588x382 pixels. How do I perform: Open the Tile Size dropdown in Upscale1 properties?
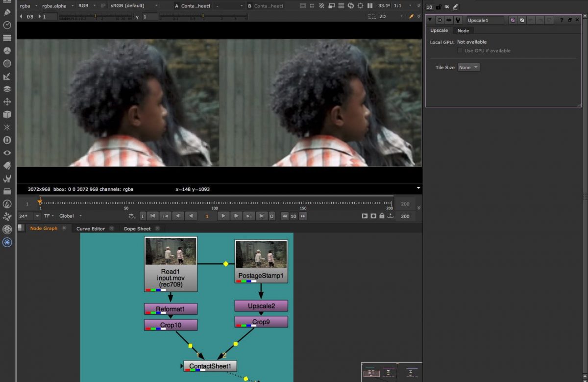[x=468, y=67]
